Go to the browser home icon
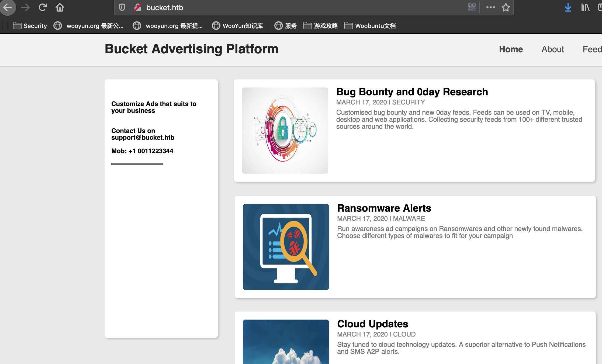The width and height of the screenshot is (602, 364). tap(60, 7)
